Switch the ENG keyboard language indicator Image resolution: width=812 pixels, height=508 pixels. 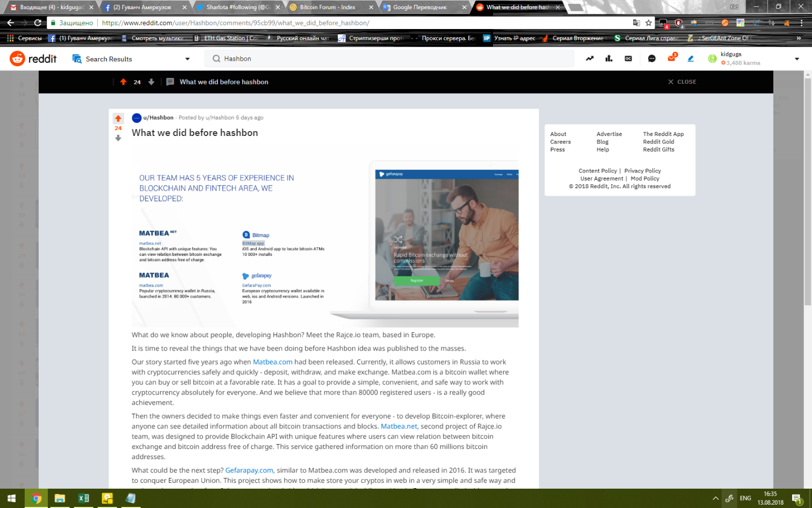click(x=745, y=498)
